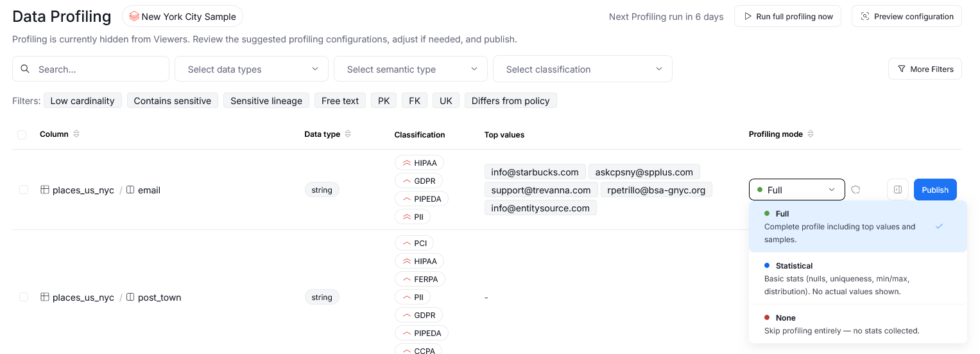
Task: Click the chevron icon on email's HIPAA tag
Action: point(406,163)
